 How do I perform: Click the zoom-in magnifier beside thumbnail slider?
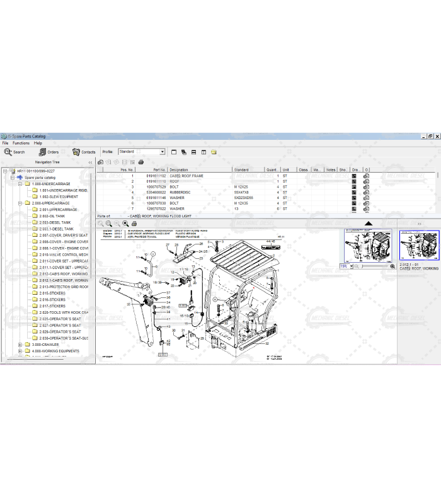[x=392, y=266]
